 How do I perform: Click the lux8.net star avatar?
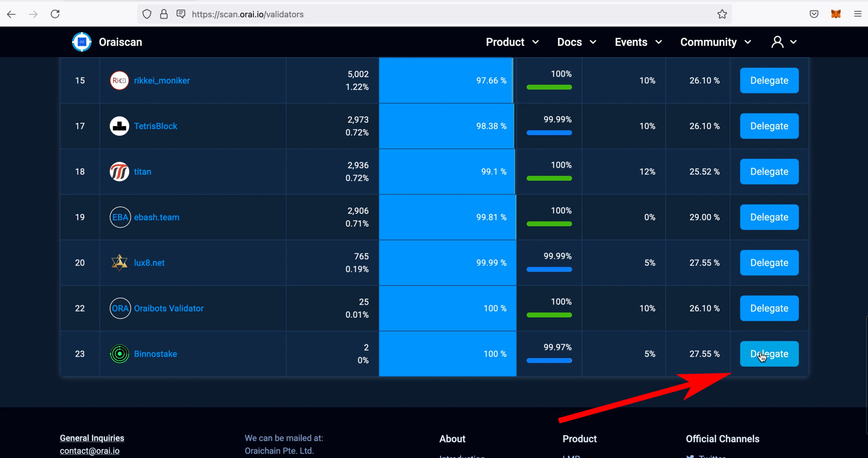point(119,263)
